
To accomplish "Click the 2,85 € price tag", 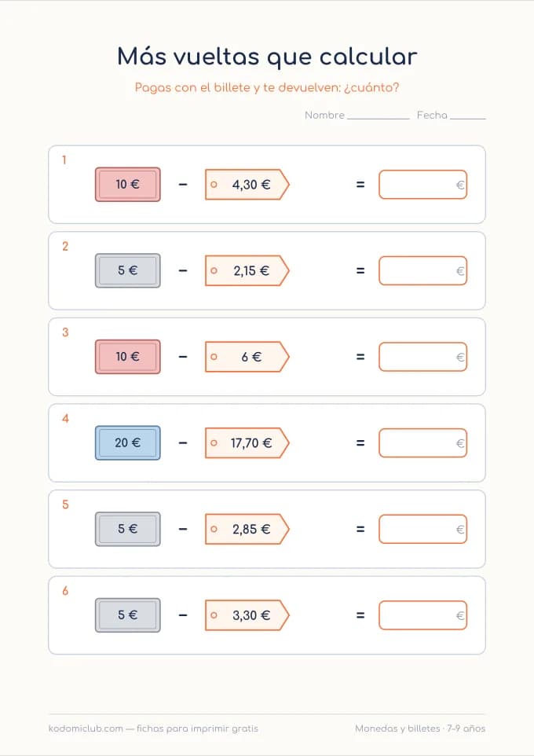I will point(247,529).
